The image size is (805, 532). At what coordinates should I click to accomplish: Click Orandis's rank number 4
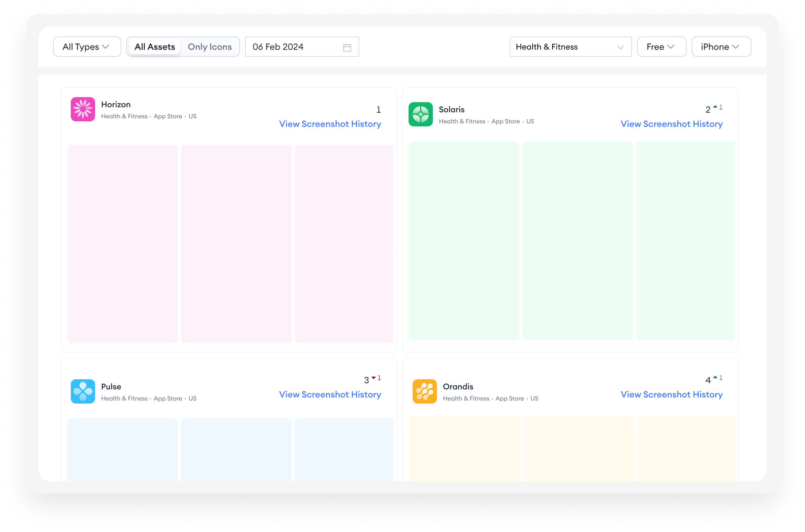coord(708,380)
